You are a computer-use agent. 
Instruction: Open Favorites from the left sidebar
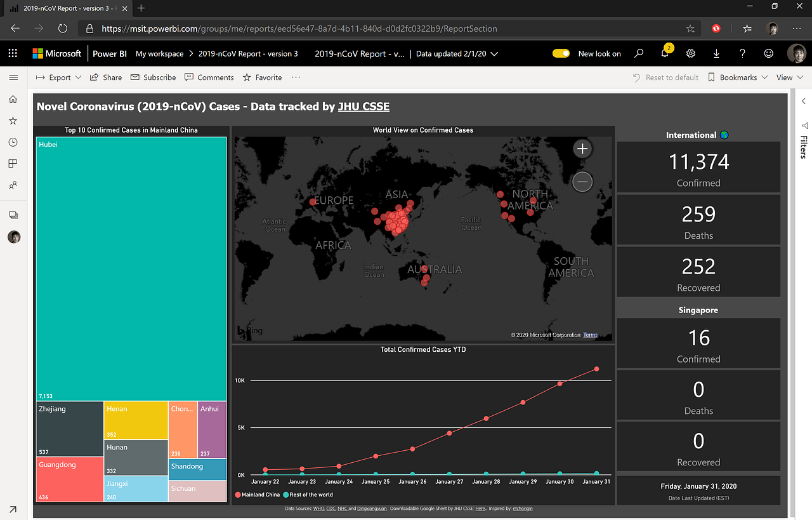(x=13, y=120)
